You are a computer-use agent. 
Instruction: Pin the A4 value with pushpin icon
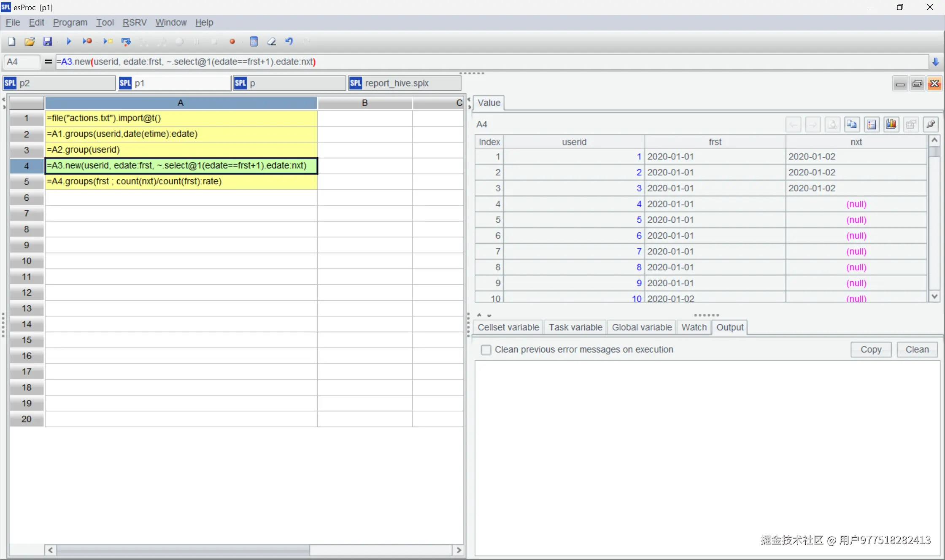[x=930, y=124]
